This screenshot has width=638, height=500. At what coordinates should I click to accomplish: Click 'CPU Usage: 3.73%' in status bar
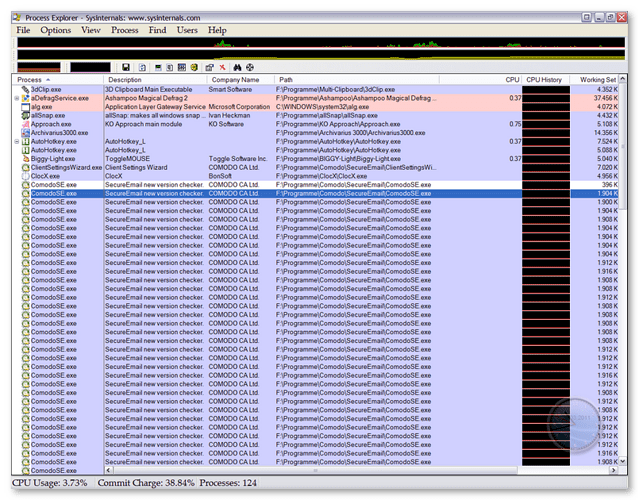tap(50, 483)
